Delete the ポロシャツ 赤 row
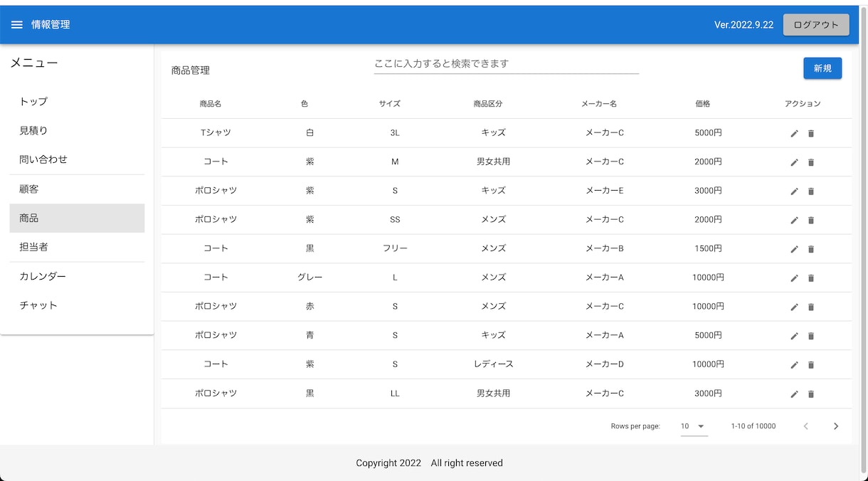 pyautogui.click(x=811, y=307)
